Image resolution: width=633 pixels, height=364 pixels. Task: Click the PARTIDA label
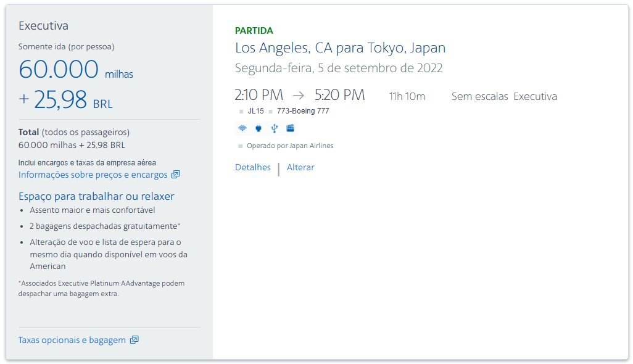(254, 31)
